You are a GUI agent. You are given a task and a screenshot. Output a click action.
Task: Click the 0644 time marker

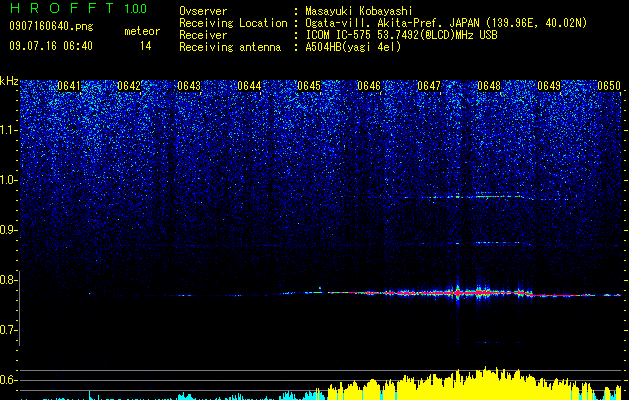(249, 86)
